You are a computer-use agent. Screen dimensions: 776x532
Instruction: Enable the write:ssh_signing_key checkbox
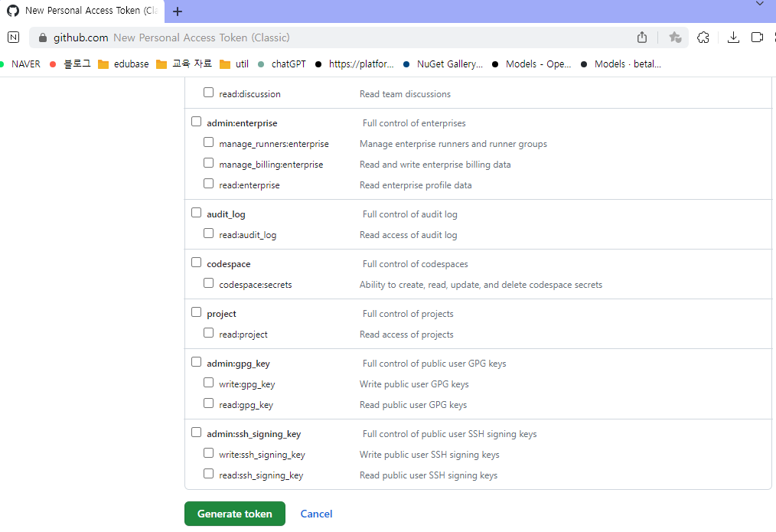click(208, 453)
